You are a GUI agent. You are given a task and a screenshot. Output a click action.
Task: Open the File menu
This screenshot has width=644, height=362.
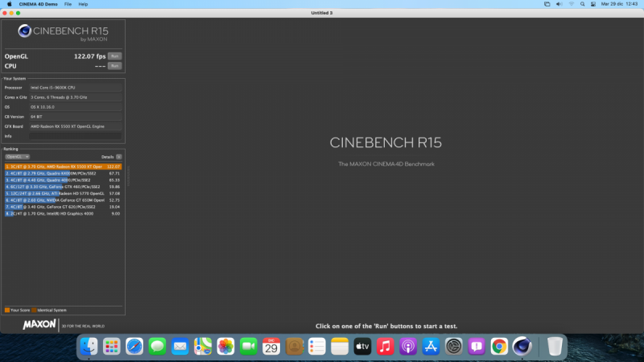(x=68, y=4)
